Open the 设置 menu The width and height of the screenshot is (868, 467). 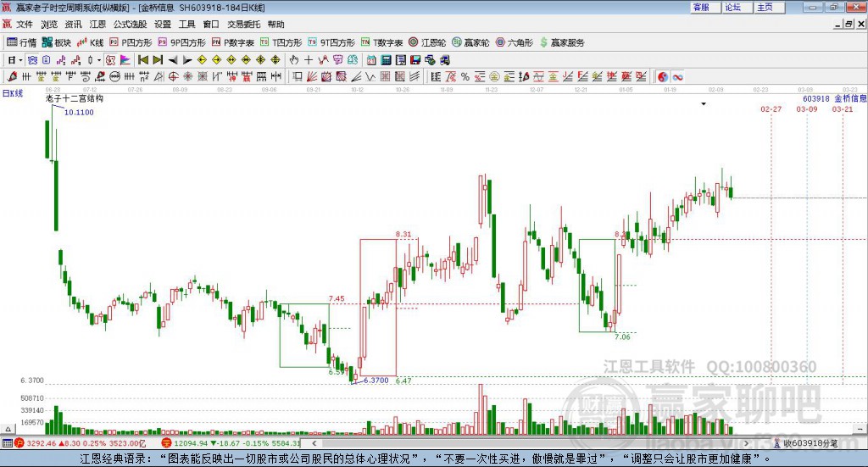(163, 25)
